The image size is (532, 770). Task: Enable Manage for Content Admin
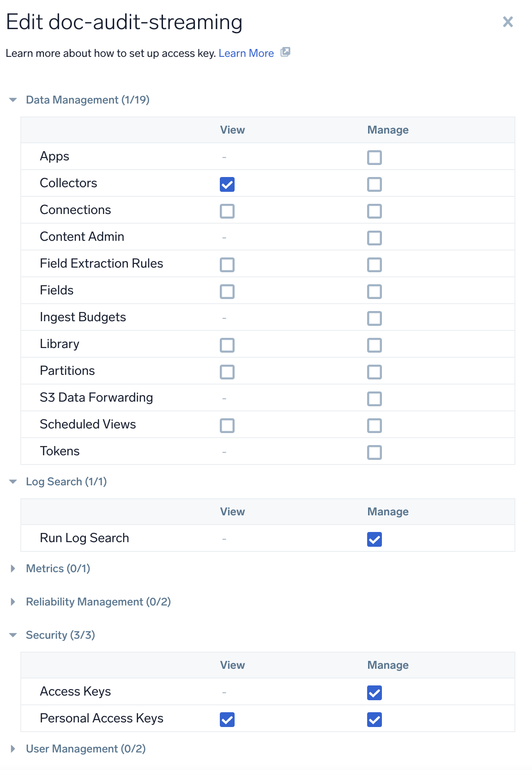tap(375, 238)
